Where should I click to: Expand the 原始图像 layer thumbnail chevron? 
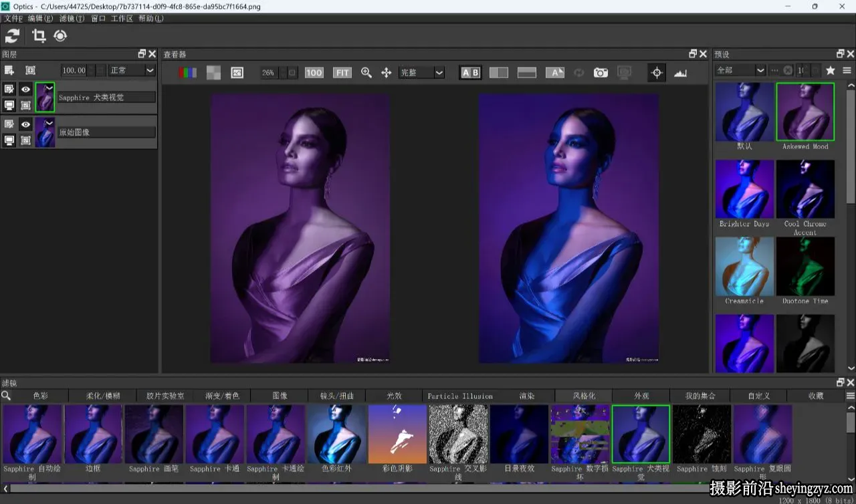(49, 122)
